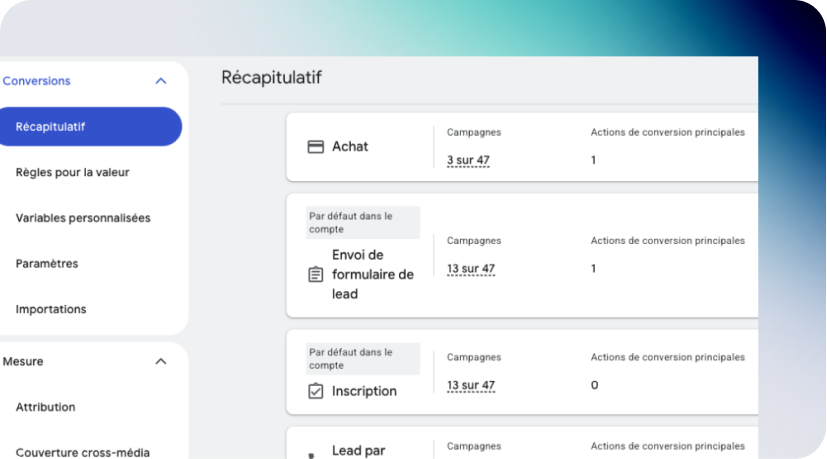Open Variables personnalisées page
Image resolution: width=827 pixels, height=459 pixels.
coord(83,218)
